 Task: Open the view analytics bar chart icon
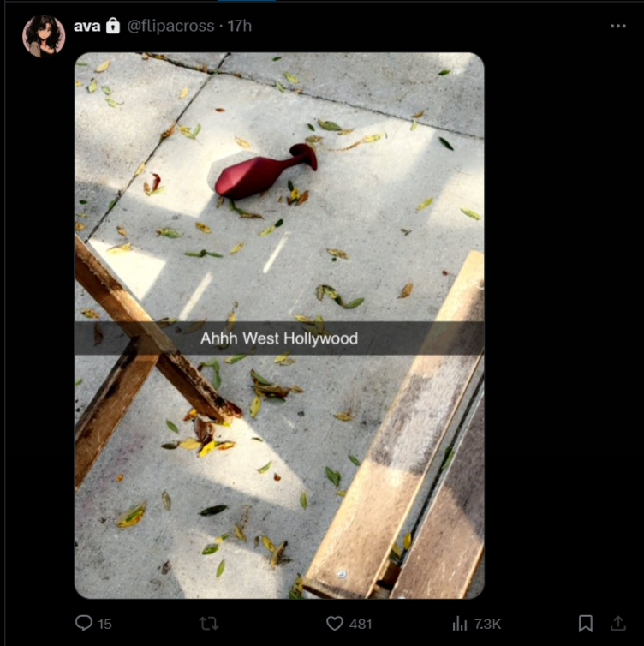pyautogui.click(x=460, y=624)
